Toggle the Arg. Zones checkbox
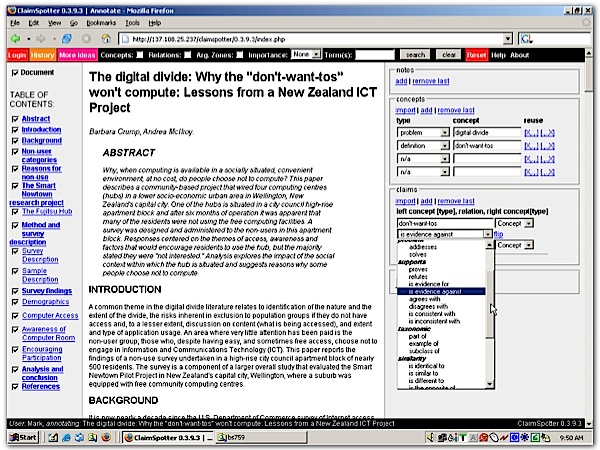This screenshot has height=450, width=600. (x=240, y=55)
